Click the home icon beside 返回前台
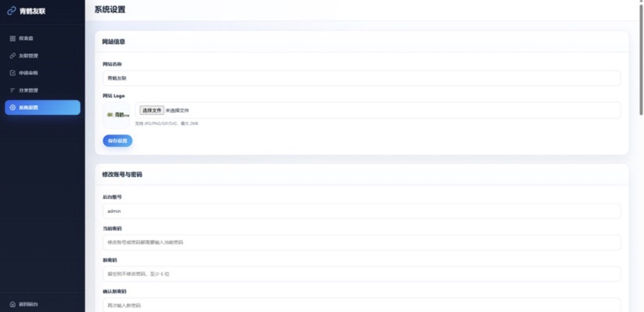Viewport: 644px width, 312px height. tap(13, 304)
